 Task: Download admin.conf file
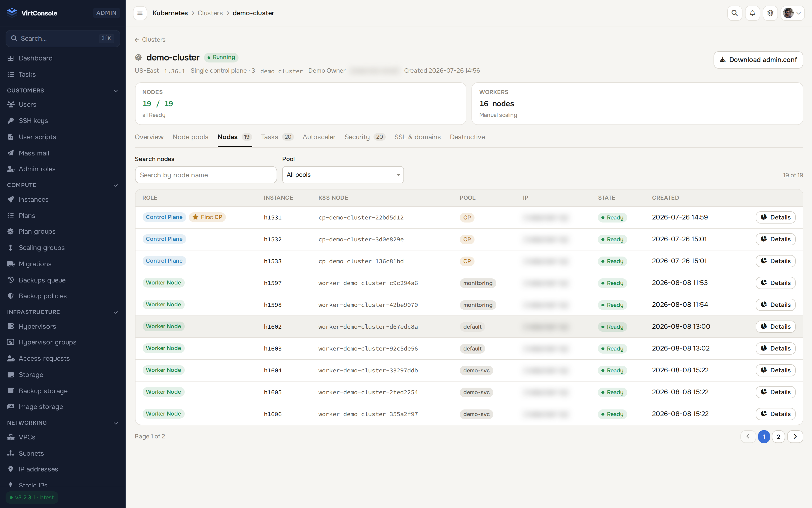pyautogui.click(x=758, y=60)
